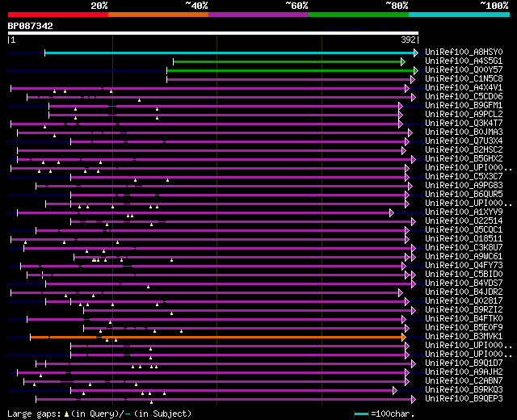
Task: Select the UniRef100_A1XYV9 label
Action: [464, 212]
